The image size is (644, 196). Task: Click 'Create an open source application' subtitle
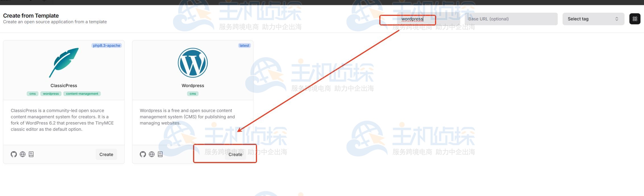tap(55, 22)
